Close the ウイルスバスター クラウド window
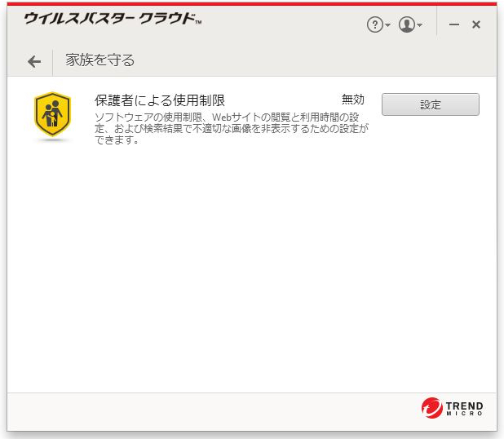This screenshot has width=504, height=439. click(x=476, y=24)
